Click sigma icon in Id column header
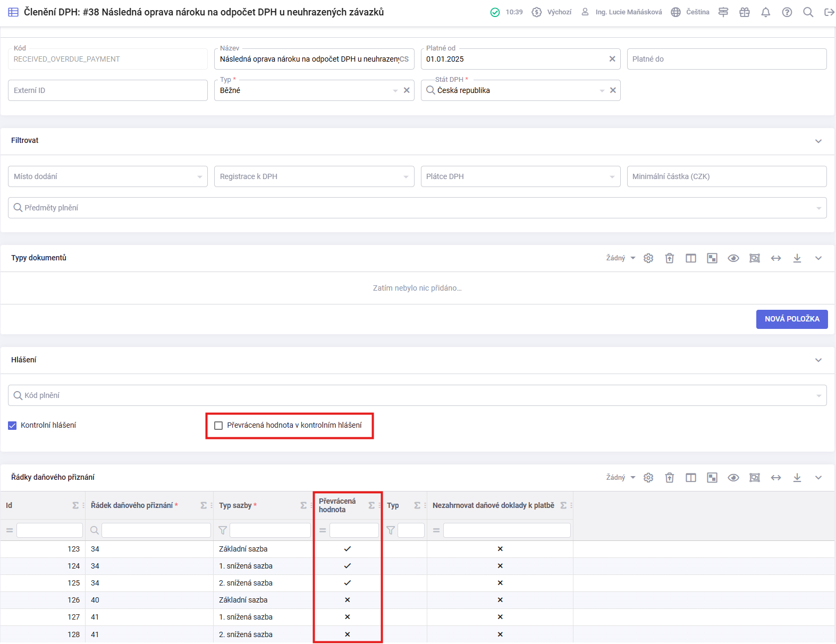836x644 pixels. click(75, 505)
